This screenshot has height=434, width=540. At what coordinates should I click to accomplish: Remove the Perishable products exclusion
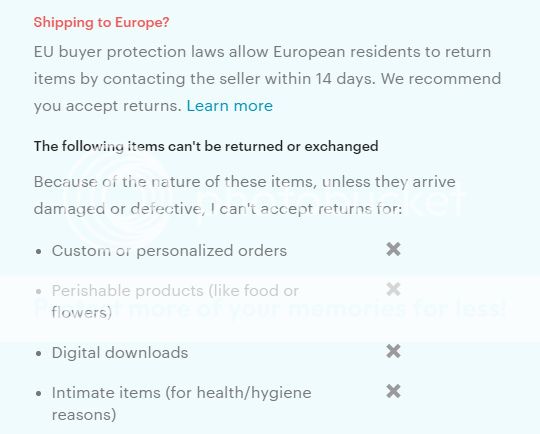tap(393, 289)
